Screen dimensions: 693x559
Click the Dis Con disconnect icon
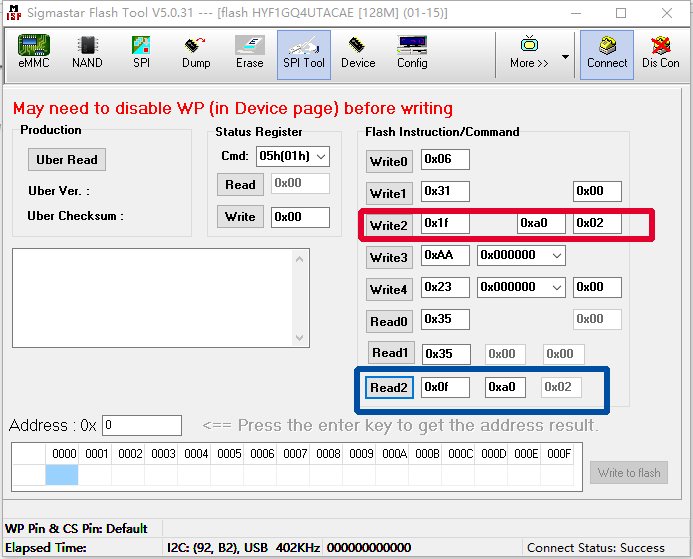(x=660, y=52)
